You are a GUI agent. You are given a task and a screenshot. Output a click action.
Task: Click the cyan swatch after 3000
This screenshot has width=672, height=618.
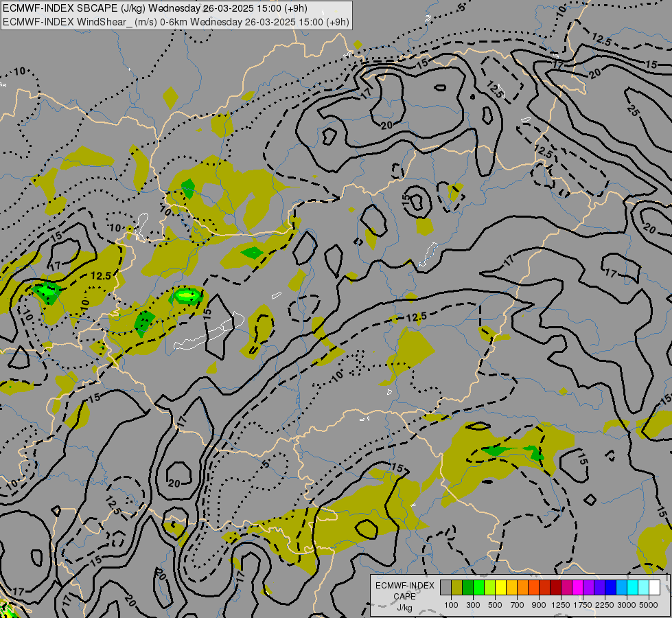click(x=633, y=588)
